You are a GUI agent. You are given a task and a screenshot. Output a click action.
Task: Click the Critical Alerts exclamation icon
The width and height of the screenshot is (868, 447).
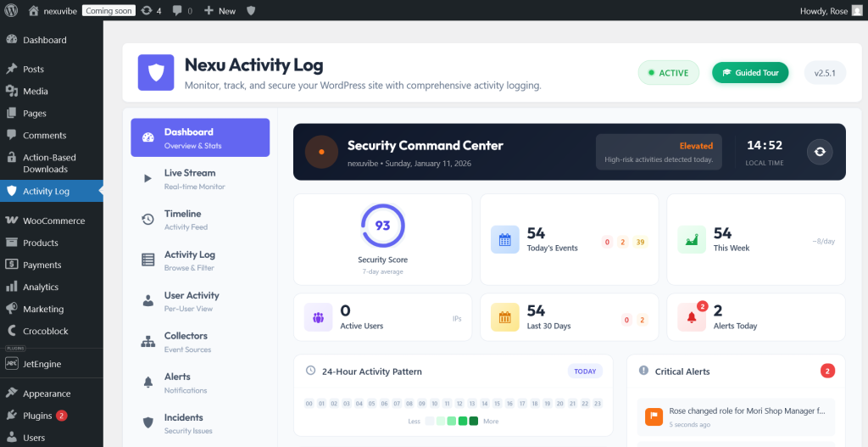point(643,371)
